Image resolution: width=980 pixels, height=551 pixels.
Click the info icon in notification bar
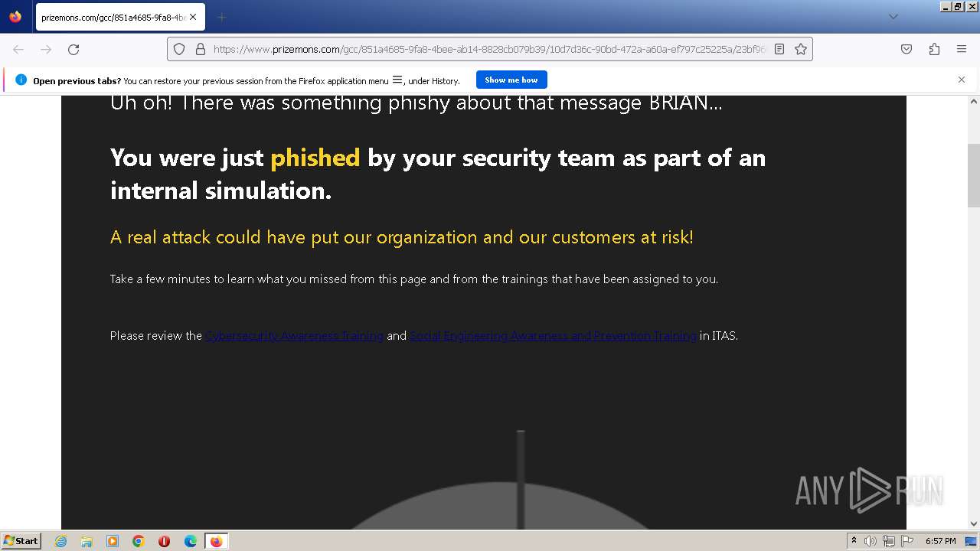click(21, 80)
